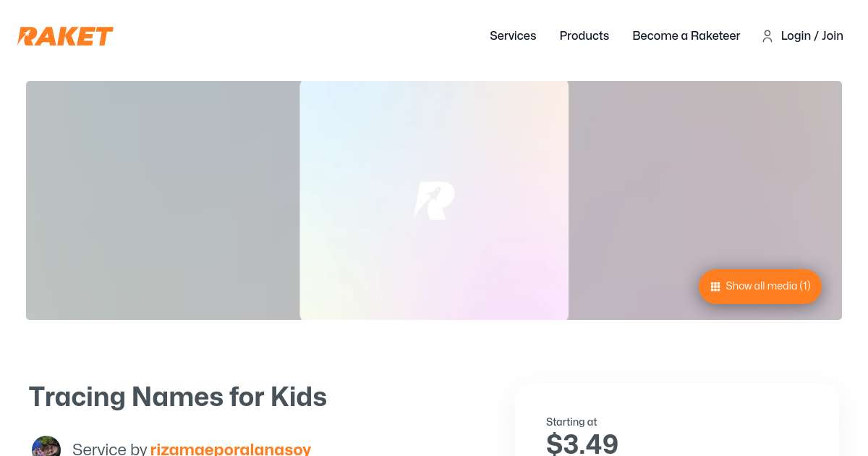Viewport: 868px width, 456px height.
Task: Open the Services menu
Action: (x=513, y=35)
